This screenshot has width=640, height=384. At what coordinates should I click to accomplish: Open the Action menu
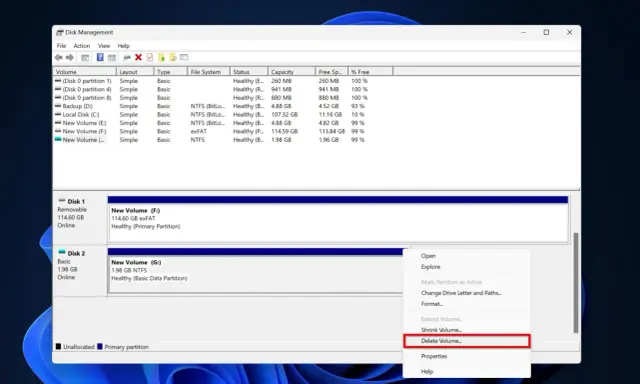[x=82, y=46]
